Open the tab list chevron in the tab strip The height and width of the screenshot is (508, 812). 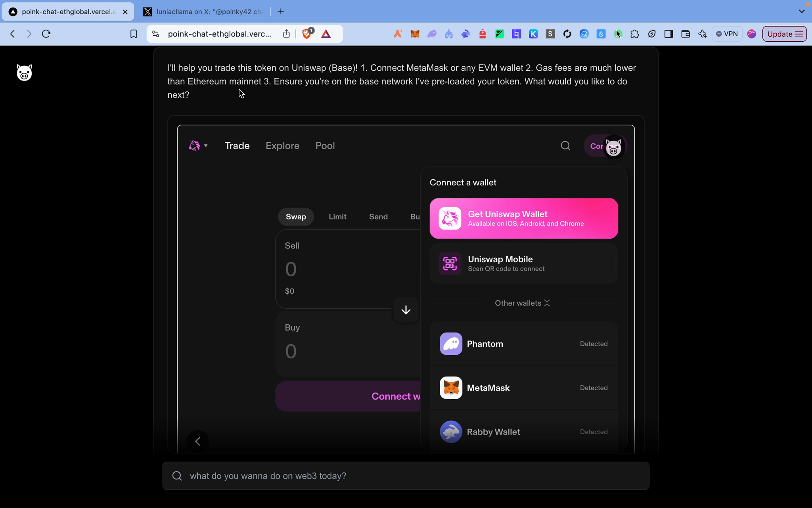[x=801, y=12]
